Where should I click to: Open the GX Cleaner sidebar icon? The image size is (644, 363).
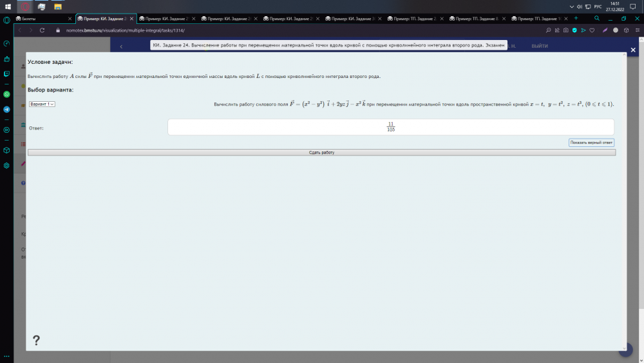click(x=6, y=59)
